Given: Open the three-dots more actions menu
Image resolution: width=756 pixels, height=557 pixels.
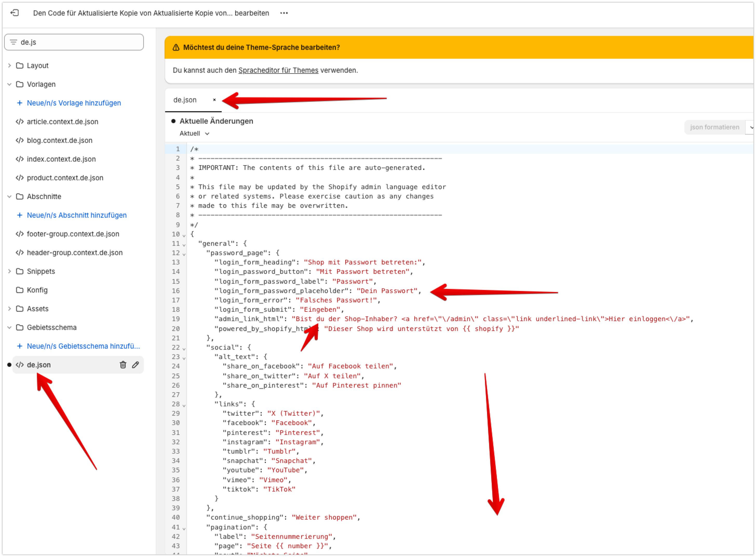Looking at the screenshot, I should point(284,13).
